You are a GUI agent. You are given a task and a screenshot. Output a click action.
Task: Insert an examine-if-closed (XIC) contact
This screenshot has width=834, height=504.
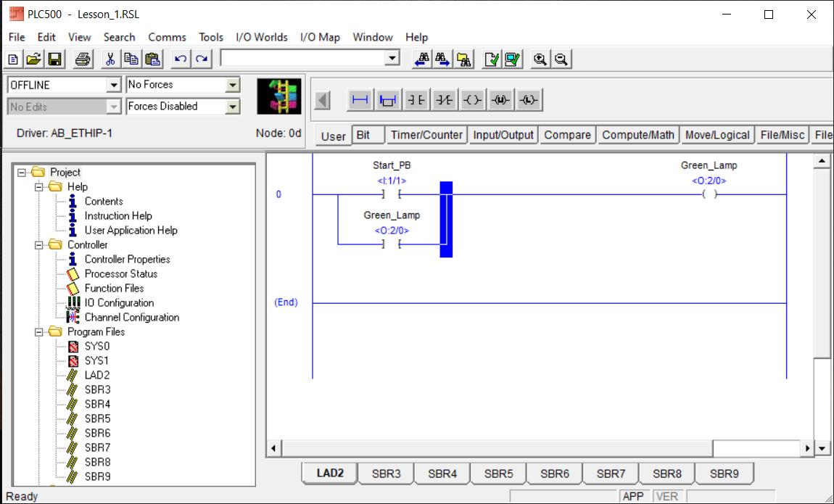point(416,100)
